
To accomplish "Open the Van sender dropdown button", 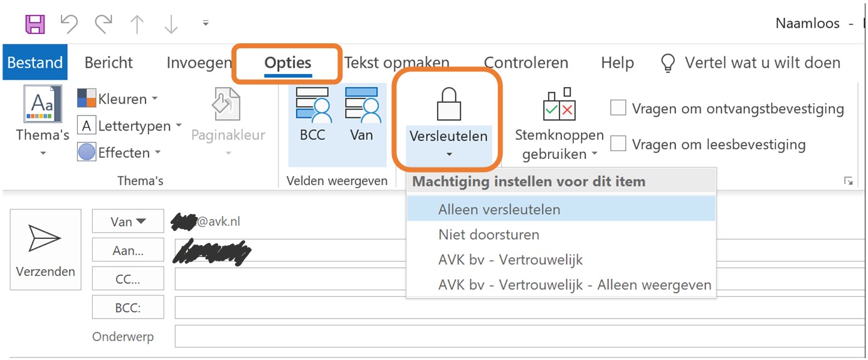I will tap(128, 221).
